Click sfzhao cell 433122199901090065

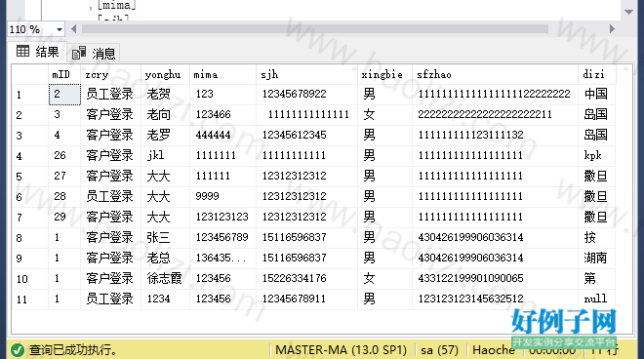tap(496, 279)
